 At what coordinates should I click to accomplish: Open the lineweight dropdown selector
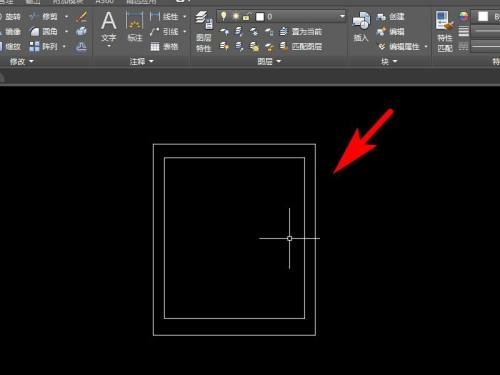(485, 31)
